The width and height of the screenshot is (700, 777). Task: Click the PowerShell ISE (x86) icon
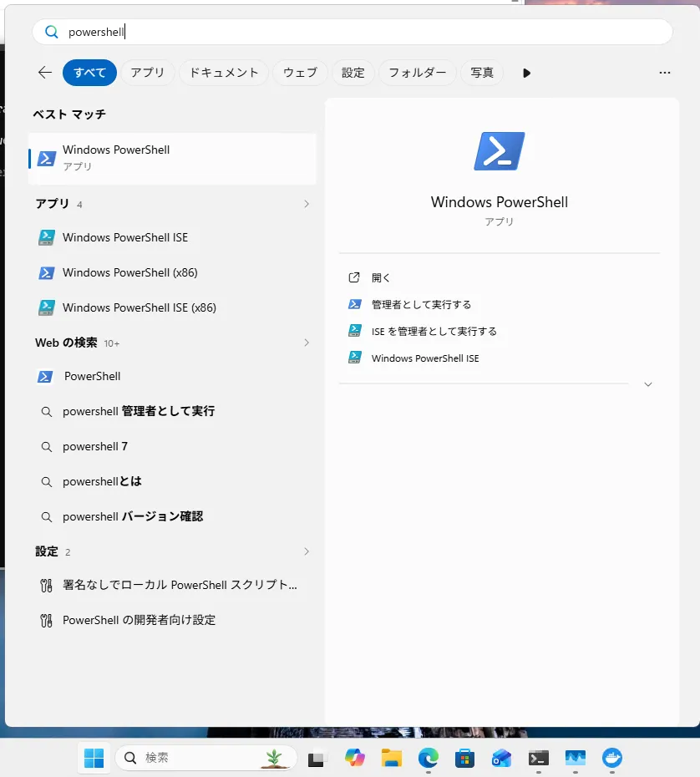pyautogui.click(x=47, y=307)
